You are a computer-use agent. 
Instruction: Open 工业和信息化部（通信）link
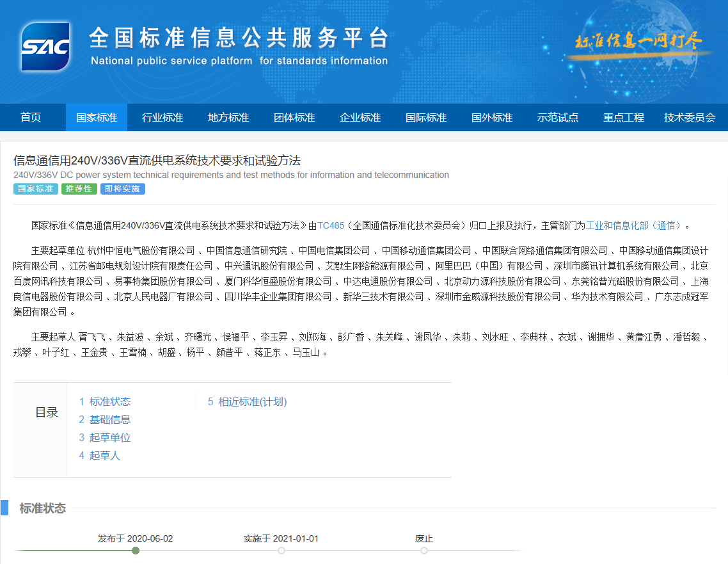pos(635,225)
